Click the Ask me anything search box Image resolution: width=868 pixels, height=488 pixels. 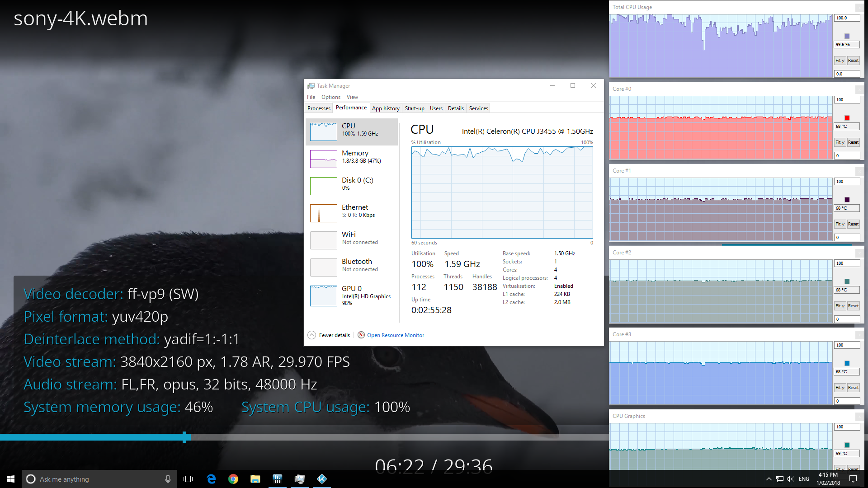(x=99, y=479)
